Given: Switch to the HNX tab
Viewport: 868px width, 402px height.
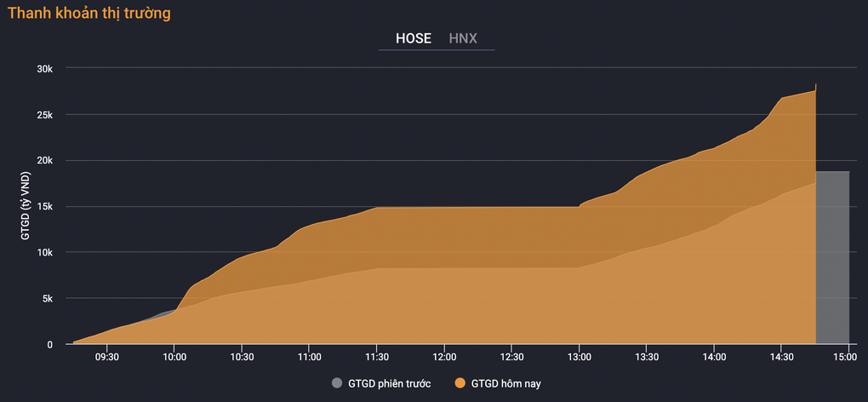Looking at the screenshot, I should pyautogui.click(x=463, y=39).
